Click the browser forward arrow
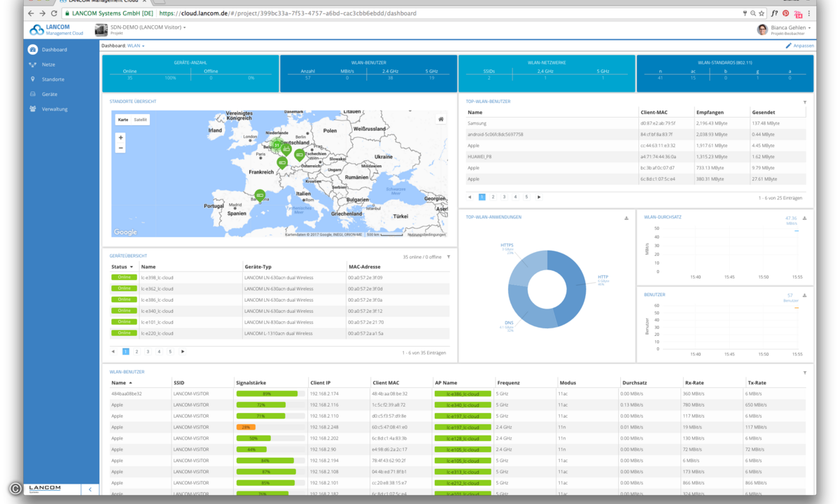The width and height of the screenshot is (840, 504). (43, 13)
